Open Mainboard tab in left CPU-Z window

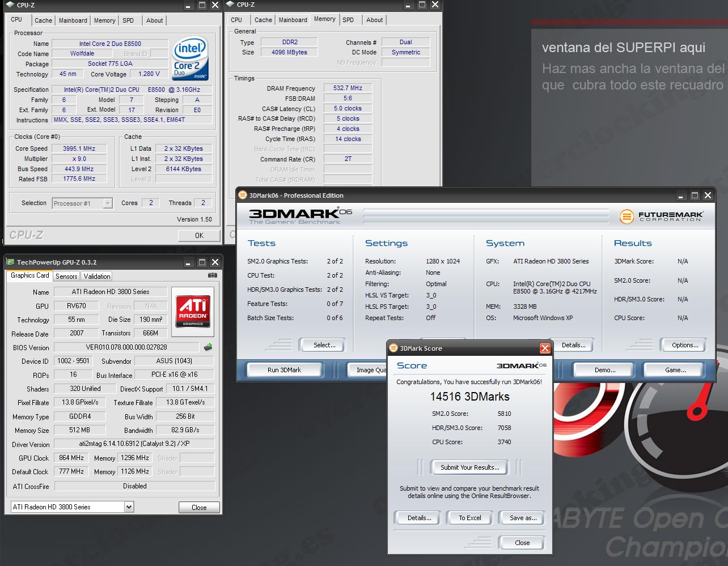coord(73,20)
